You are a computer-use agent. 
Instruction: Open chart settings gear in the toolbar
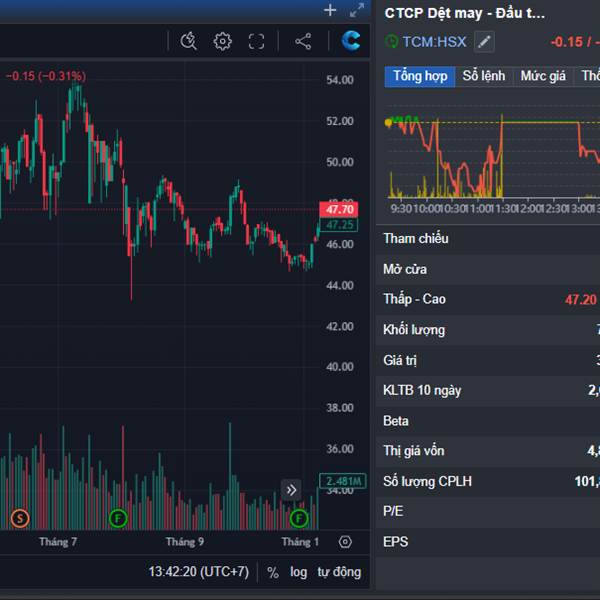[222, 41]
